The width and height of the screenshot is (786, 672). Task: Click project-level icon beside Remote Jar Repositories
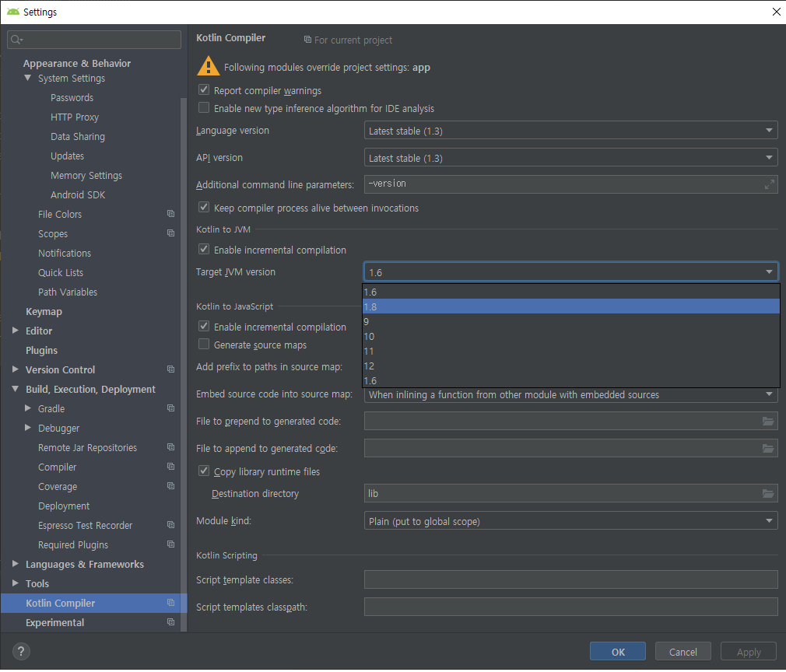171,447
